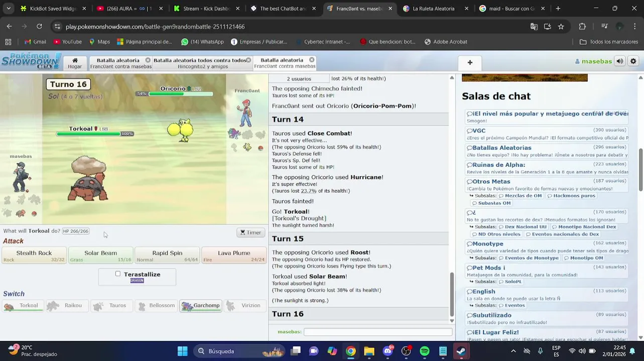
Task: Close the first Batalla aleatoria tab
Action: click(x=149, y=60)
